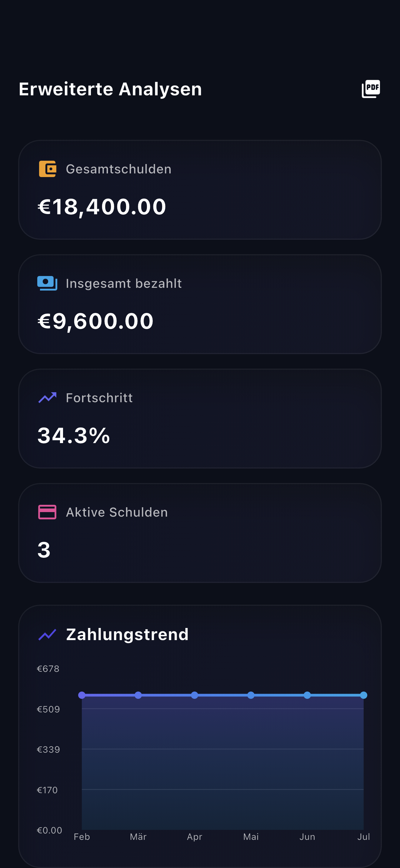Click the €9,600.00 paid amount

95,321
